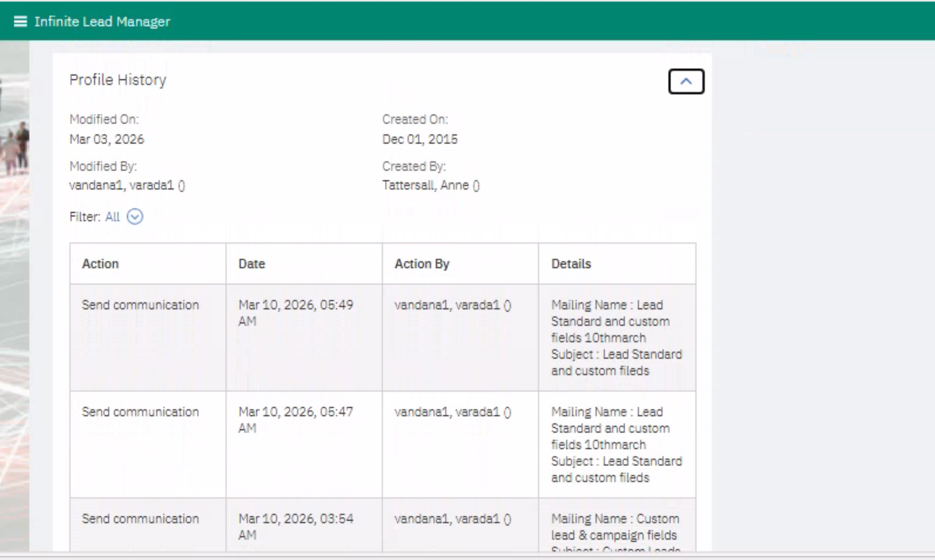Click the Action By column header
The width and height of the screenshot is (935, 560).
pyautogui.click(x=421, y=264)
